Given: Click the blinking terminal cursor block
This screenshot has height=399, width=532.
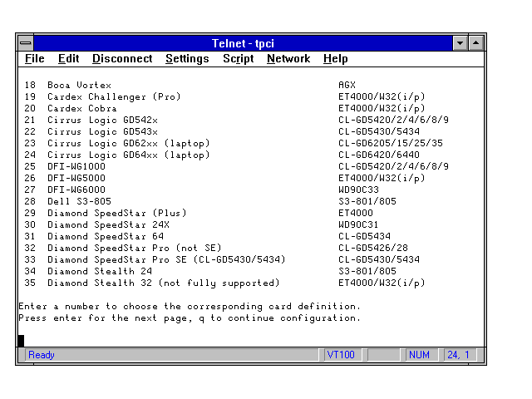Looking at the screenshot, I should click(x=22, y=341).
